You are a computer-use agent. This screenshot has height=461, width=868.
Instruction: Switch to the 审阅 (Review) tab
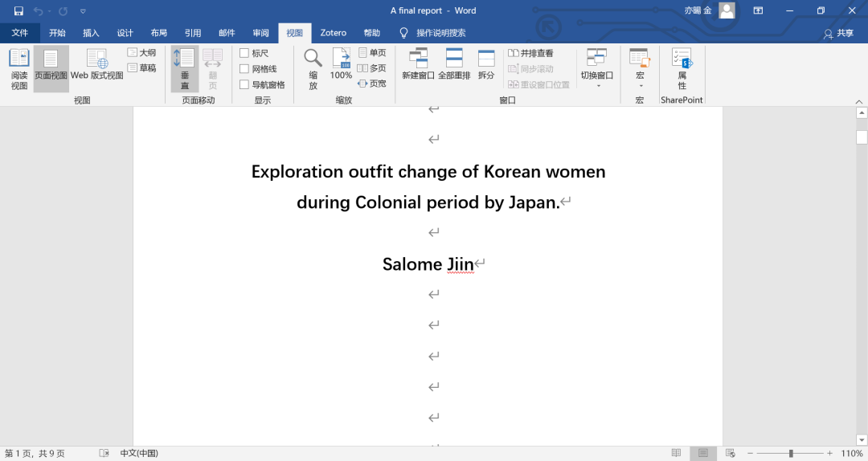coord(260,33)
